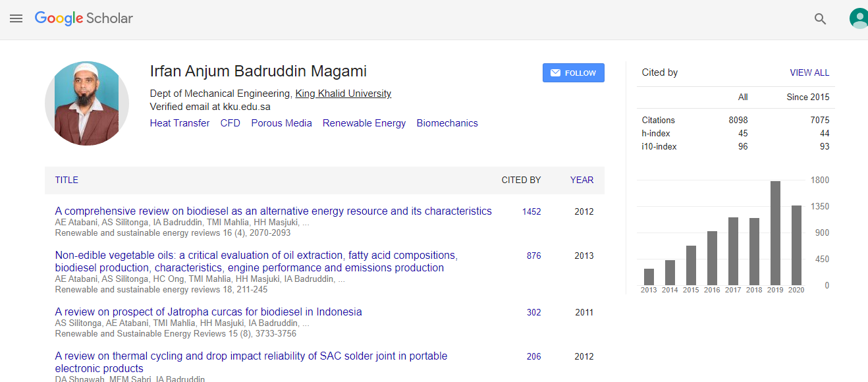The image size is (868, 382).
Task: Click the author name Irfan Anjum Badruddin Magami
Action: tap(258, 71)
